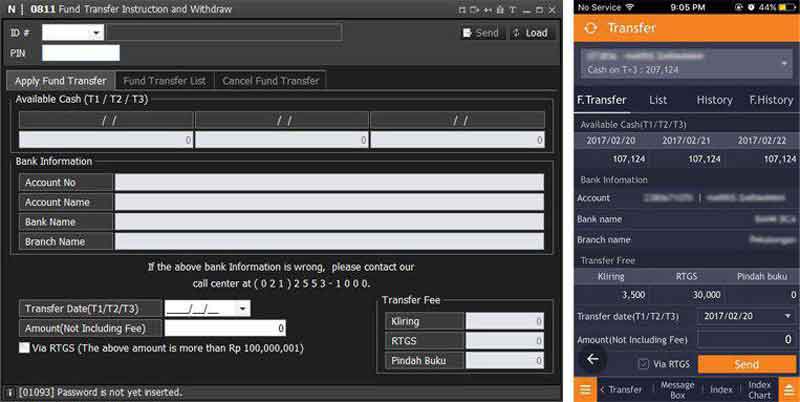Tap the orange stacked-lines icon at bottom right
Viewport: 800px width, 402px height.
tap(788, 390)
